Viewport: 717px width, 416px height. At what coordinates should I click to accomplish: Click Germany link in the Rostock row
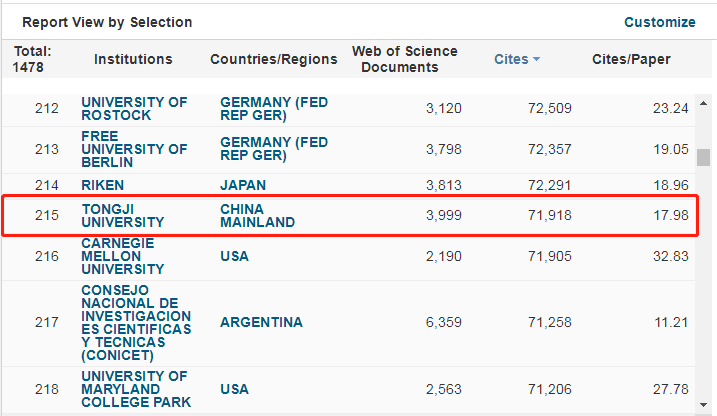(x=273, y=108)
